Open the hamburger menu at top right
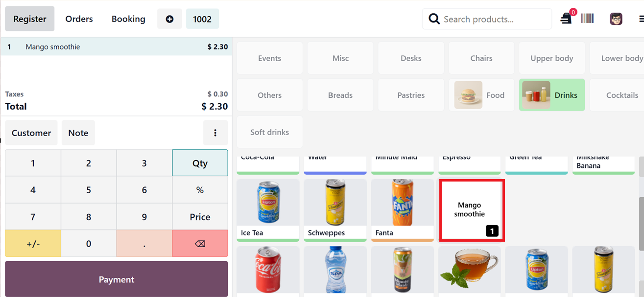 [641, 19]
